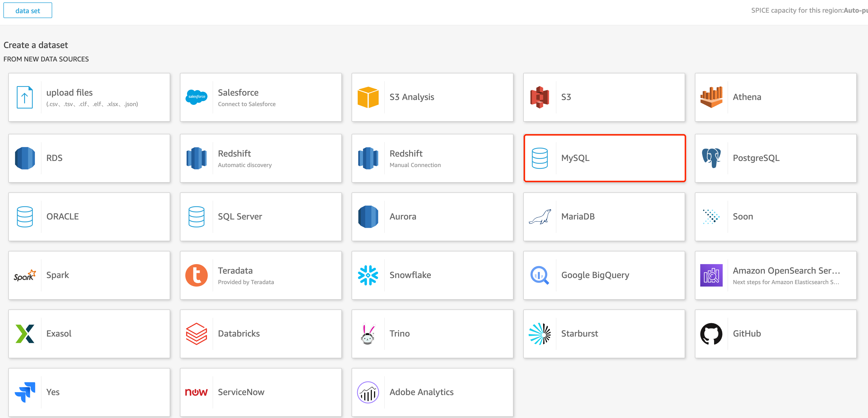
Task: Select the Adobe Analytics tile
Action: coord(432,392)
